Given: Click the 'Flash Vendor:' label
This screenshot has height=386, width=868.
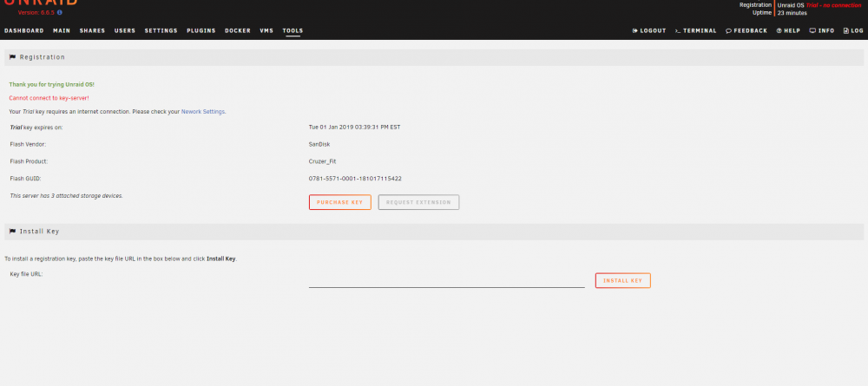Looking at the screenshot, I should (28, 144).
